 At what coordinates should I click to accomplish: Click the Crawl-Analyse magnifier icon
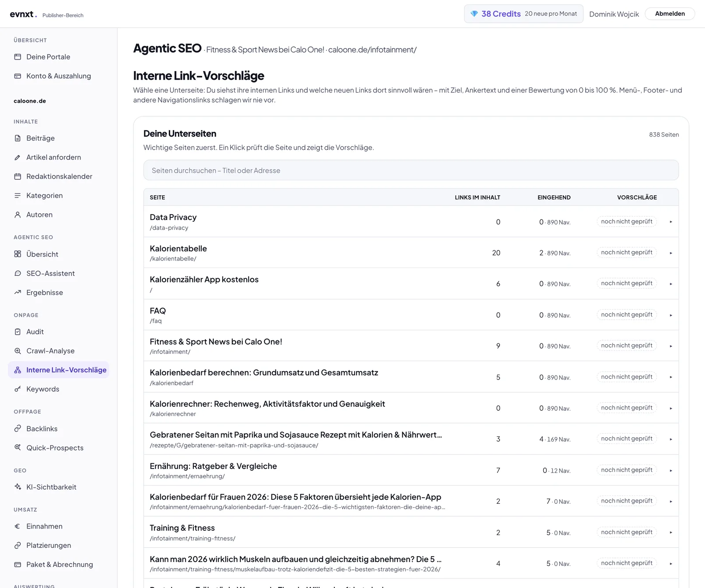[18, 351]
